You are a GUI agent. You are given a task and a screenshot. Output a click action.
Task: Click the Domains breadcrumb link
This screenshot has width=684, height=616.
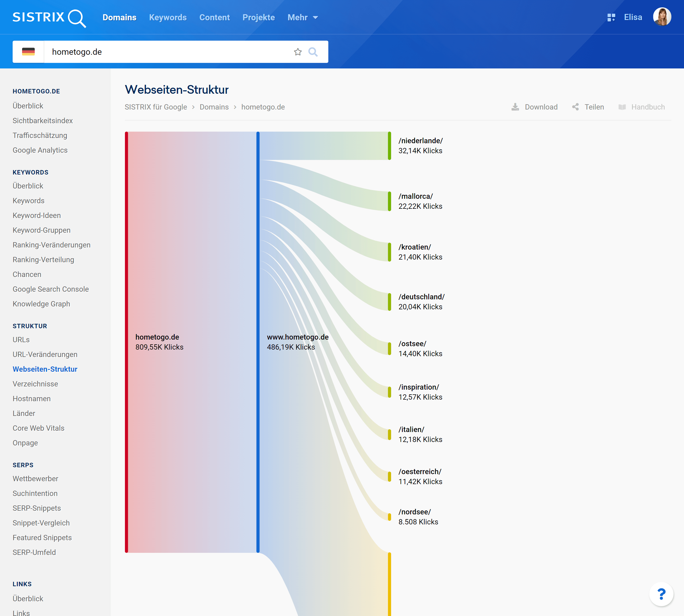click(214, 107)
